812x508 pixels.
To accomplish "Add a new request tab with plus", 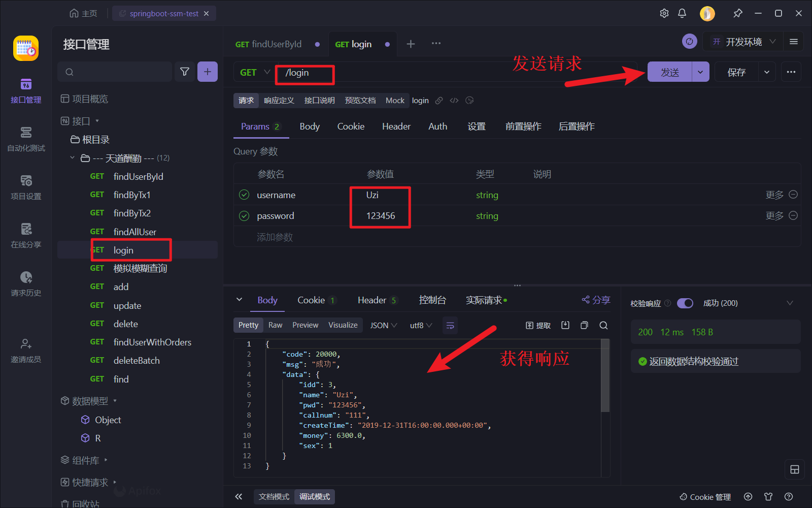I will (411, 44).
